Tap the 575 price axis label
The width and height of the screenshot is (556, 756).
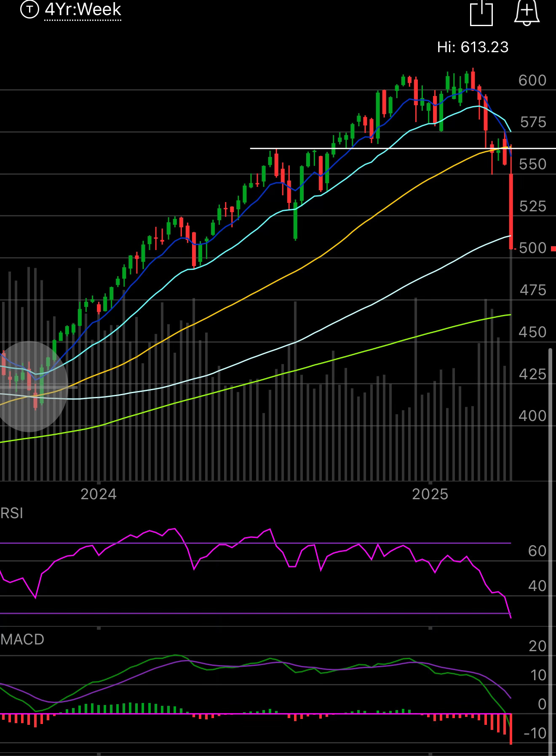(533, 122)
